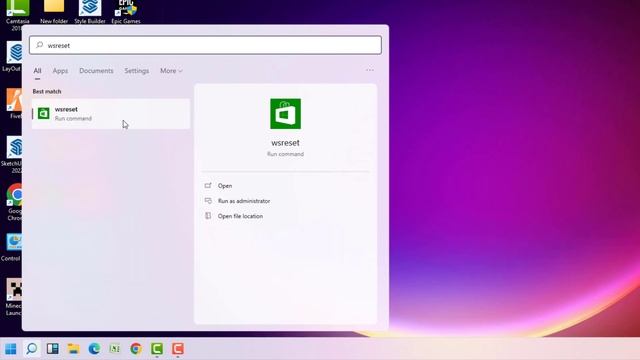Click the wsreset title in preview pane

coord(285,143)
